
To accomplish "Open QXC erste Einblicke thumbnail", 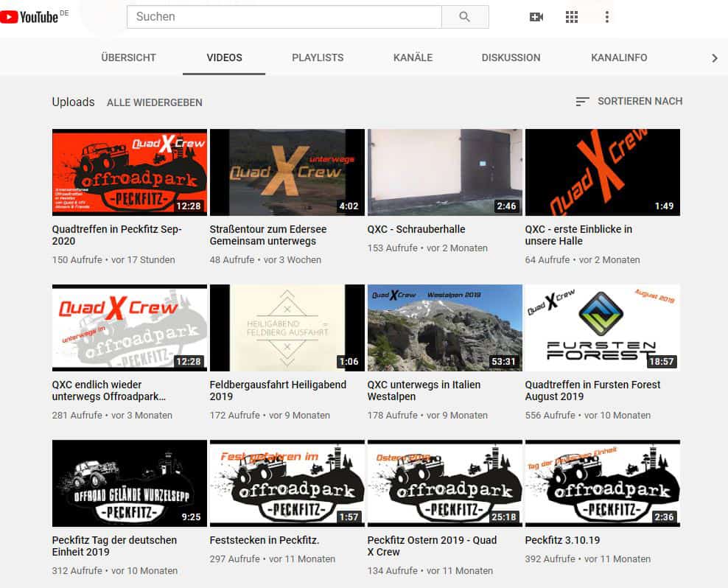I will pos(603,172).
